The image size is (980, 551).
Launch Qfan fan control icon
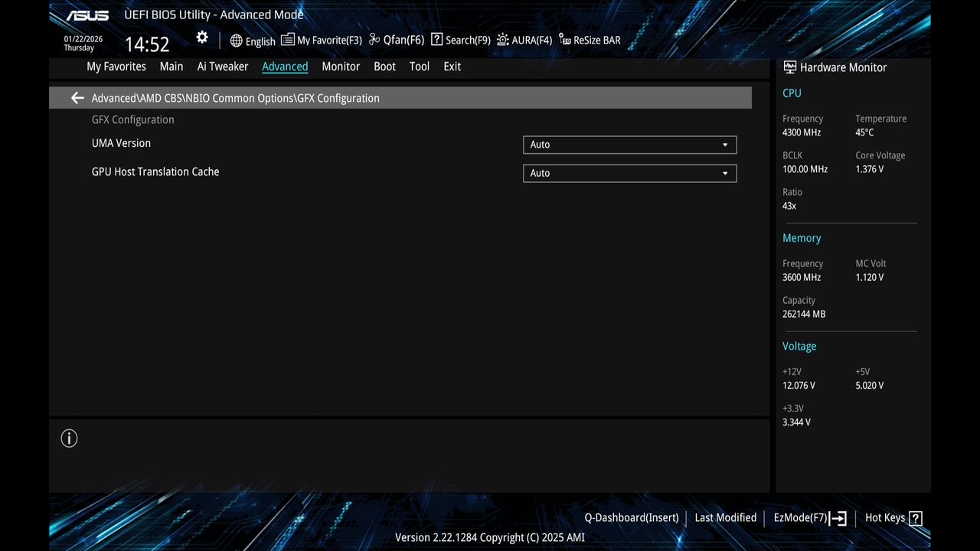[374, 39]
